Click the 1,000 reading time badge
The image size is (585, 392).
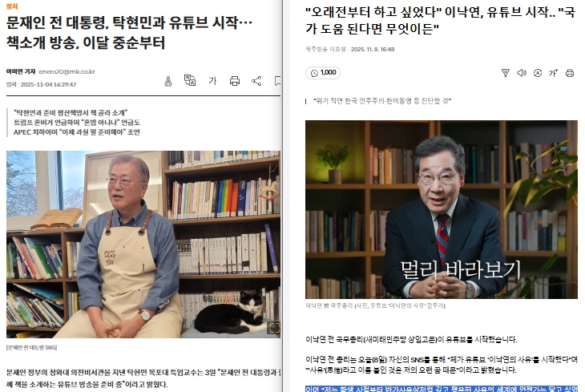(x=323, y=72)
